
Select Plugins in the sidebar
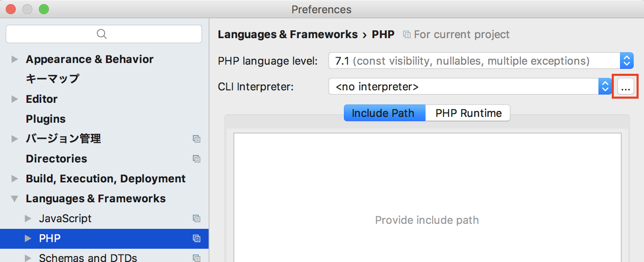tap(46, 119)
